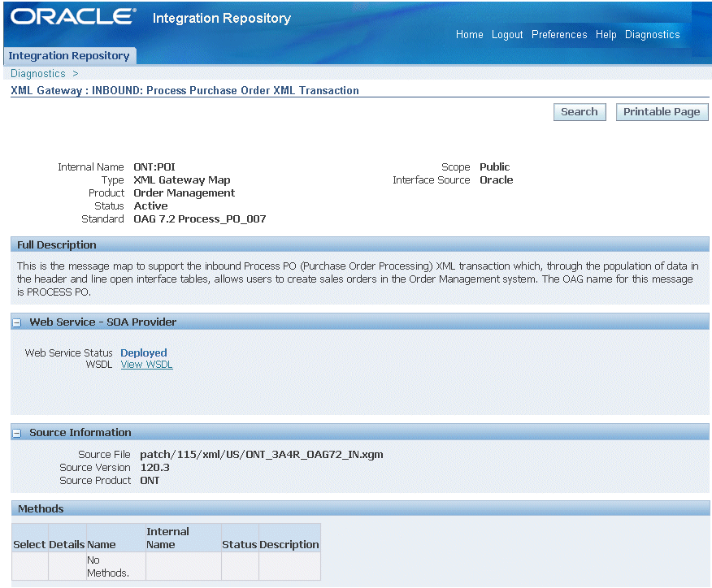Collapse the Web Service - SOA Provider section

coord(17,323)
